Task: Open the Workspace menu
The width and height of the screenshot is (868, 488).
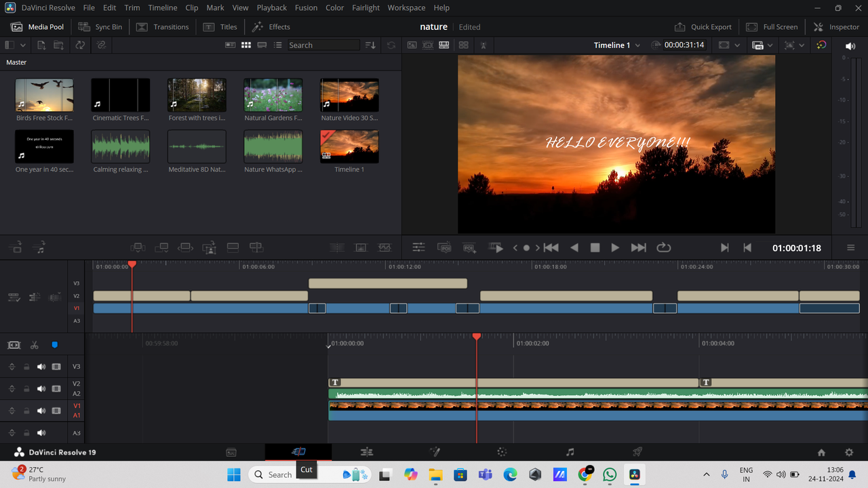Action: point(407,7)
